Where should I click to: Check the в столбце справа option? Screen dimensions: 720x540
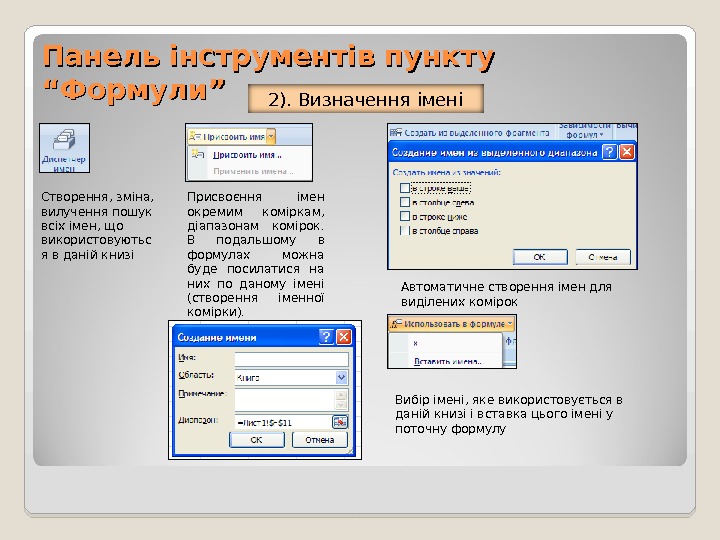tap(405, 231)
